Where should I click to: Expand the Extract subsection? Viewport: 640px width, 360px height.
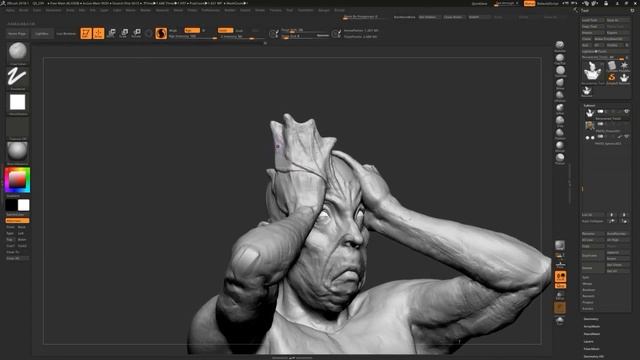pos(588,309)
